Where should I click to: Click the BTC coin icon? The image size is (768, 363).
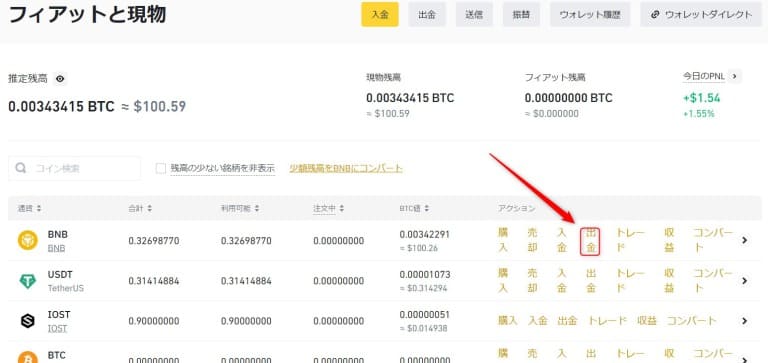27,358
